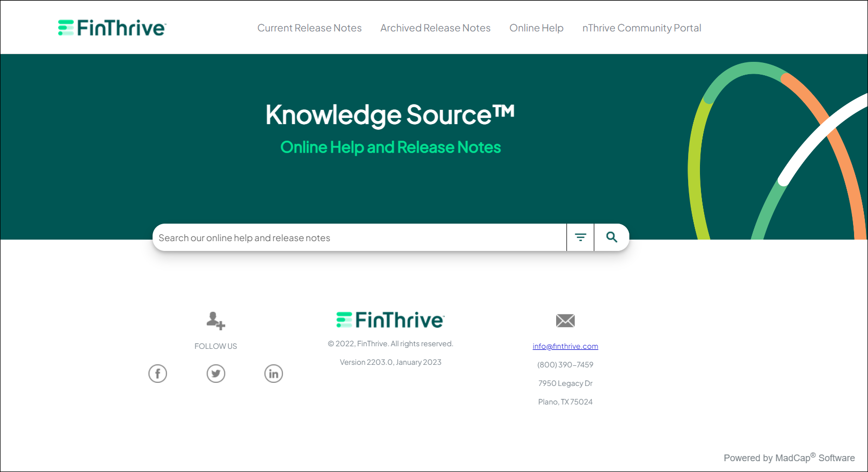The image size is (868, 472).
Task: Click the envelope mail icon
Action: [565, 321]
